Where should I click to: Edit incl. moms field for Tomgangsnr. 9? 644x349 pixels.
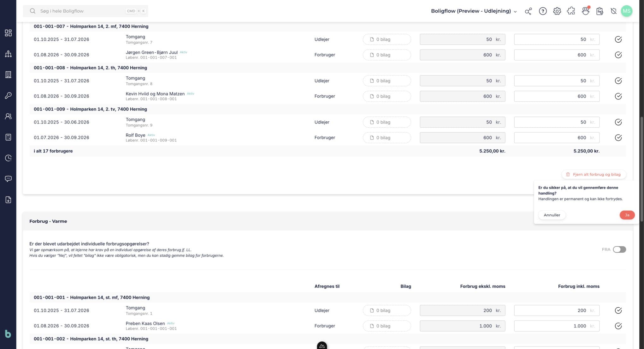tap(557, 122)
